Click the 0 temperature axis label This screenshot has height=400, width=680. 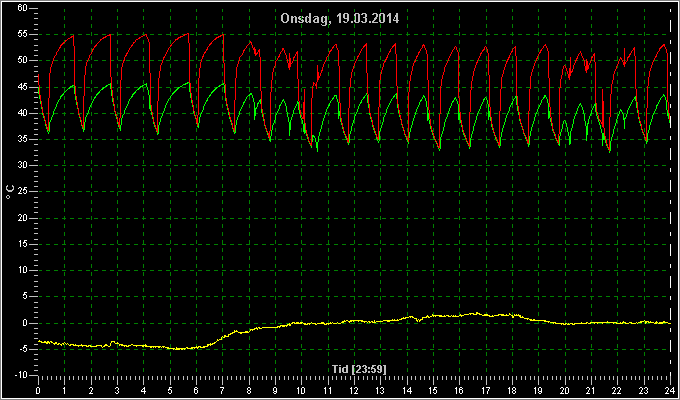(x=26, y=323)
